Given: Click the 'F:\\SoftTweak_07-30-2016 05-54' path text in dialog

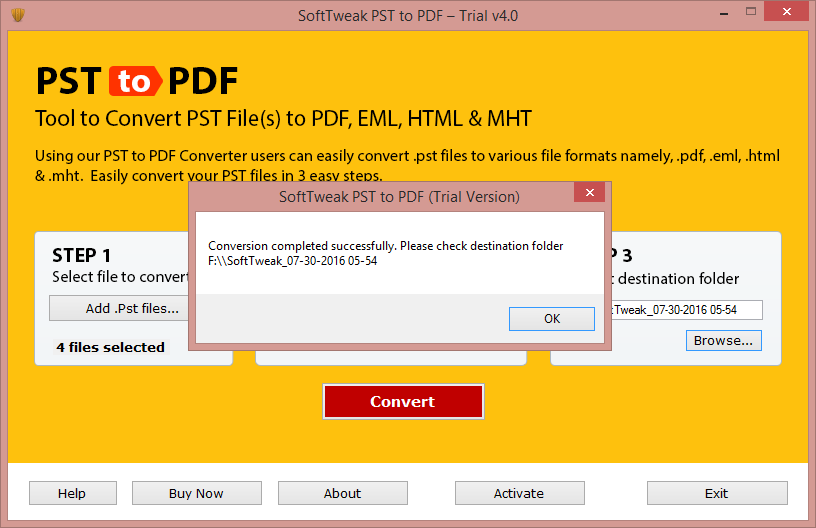Looking at the screenshot, I should 292,261.
